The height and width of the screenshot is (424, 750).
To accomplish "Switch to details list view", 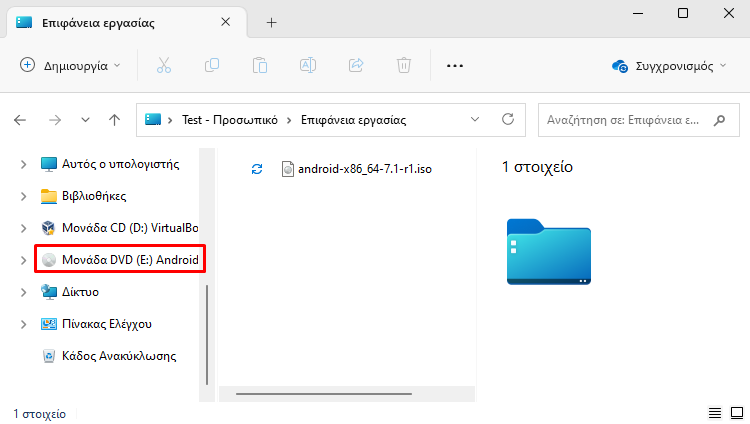I will pyautogui.click(x=715, y=413).
